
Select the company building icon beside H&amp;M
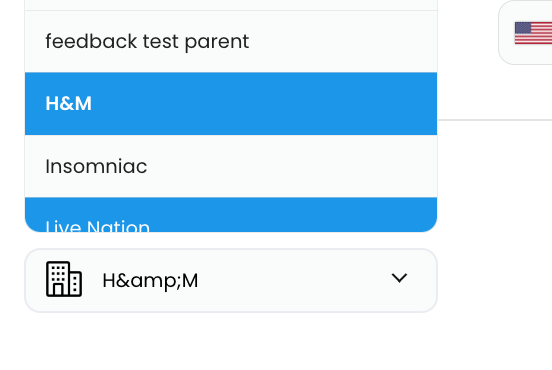point(64,279)
